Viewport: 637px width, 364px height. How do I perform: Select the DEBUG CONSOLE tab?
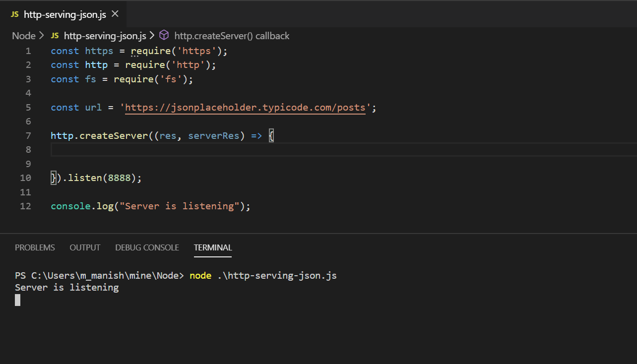coord(147,247)
